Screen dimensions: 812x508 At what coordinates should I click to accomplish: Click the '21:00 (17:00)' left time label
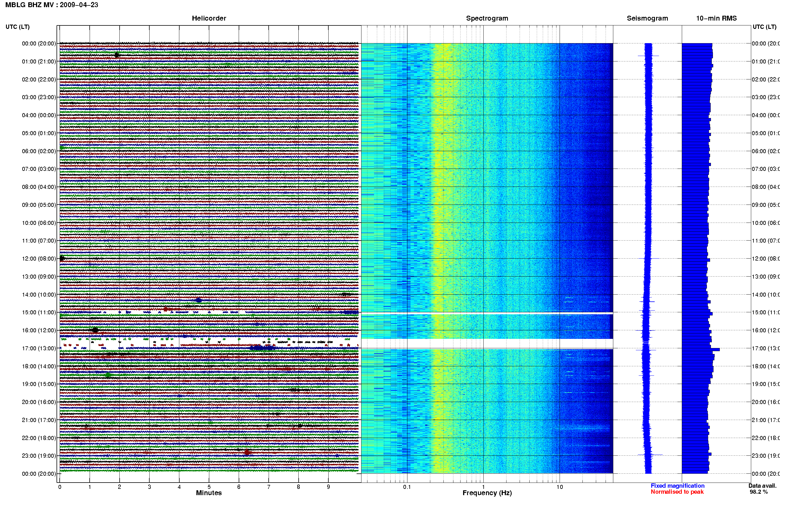tap(39, 420)
